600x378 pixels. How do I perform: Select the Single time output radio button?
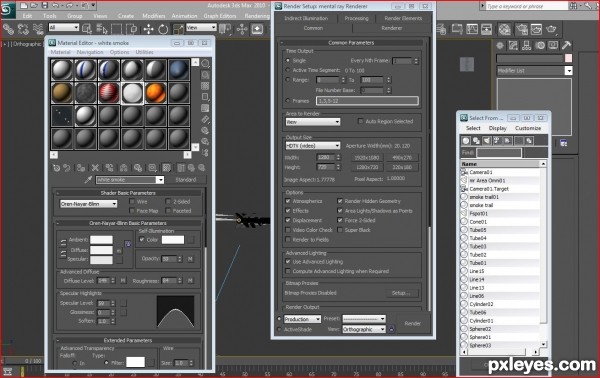click(x=288, y=60)
